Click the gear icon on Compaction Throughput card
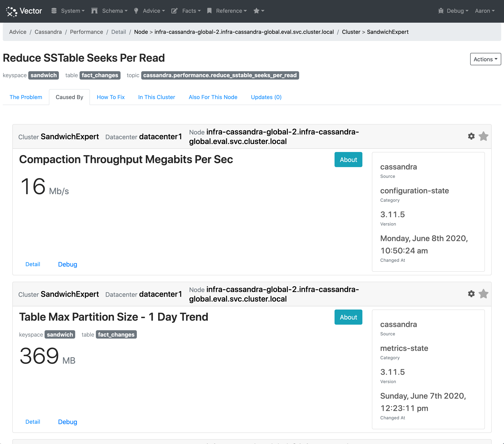The height and width of the screenshot is (444, 504). (471, 136)
